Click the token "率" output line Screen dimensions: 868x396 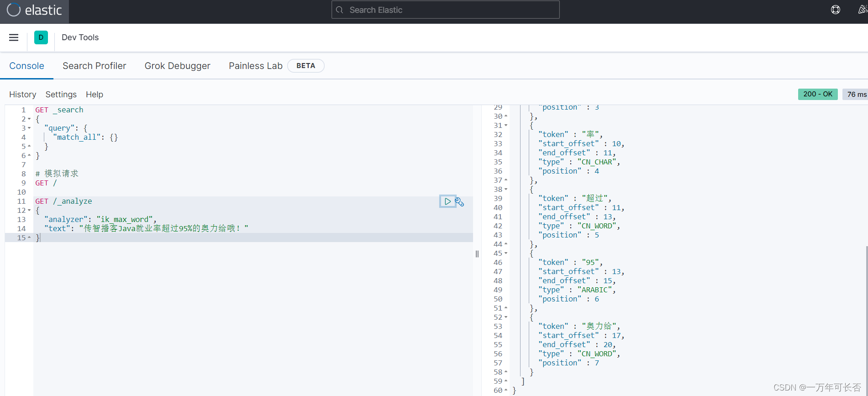coord(571,134)
